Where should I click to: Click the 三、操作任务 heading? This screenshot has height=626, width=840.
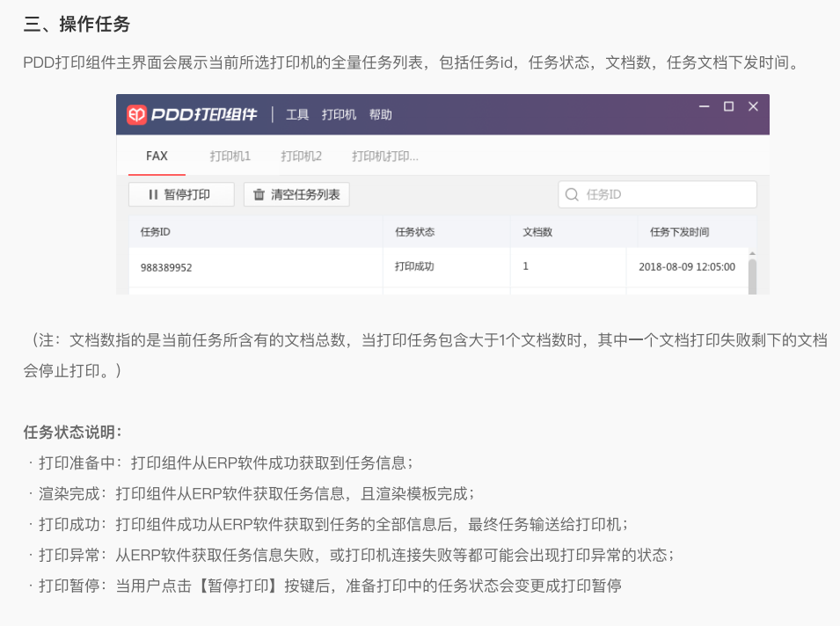77,24
